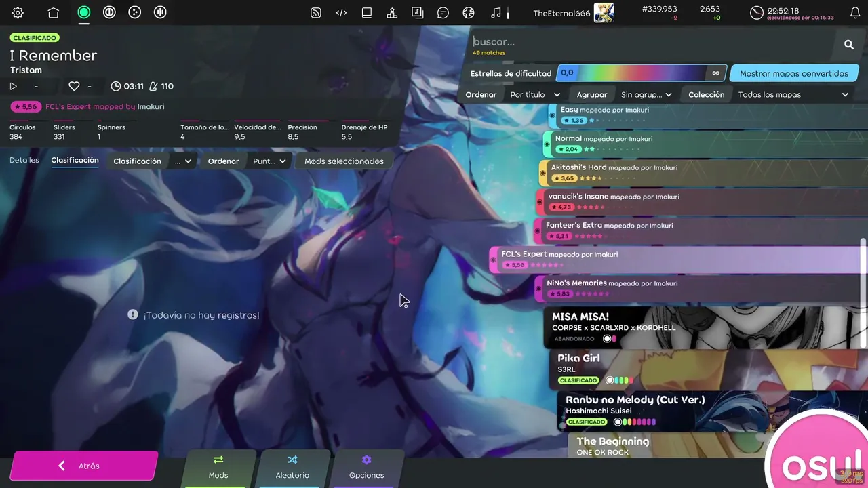Open the rankings podium icon
Image resolution: width=868 pixels, height=488 pixels.
coord(392,12)
